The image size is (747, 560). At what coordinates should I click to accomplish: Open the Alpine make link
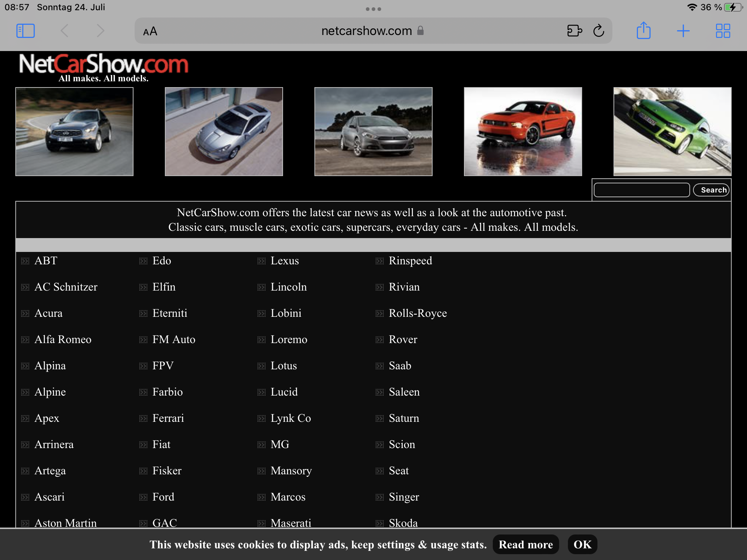50,392
